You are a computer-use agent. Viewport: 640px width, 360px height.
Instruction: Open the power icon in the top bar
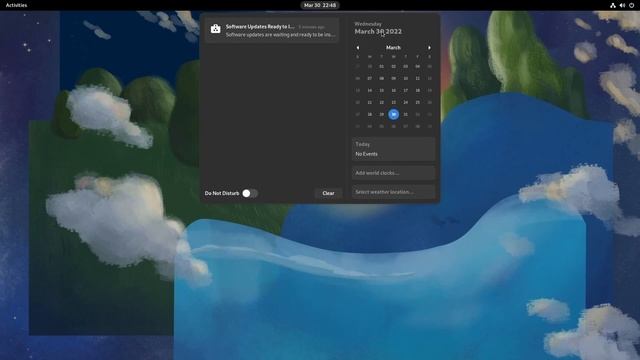631,5
